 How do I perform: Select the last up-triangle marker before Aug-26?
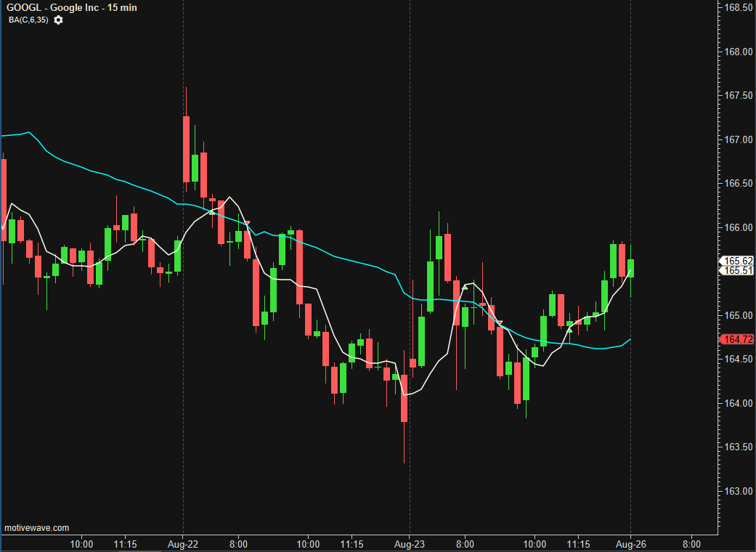(569, 330)
